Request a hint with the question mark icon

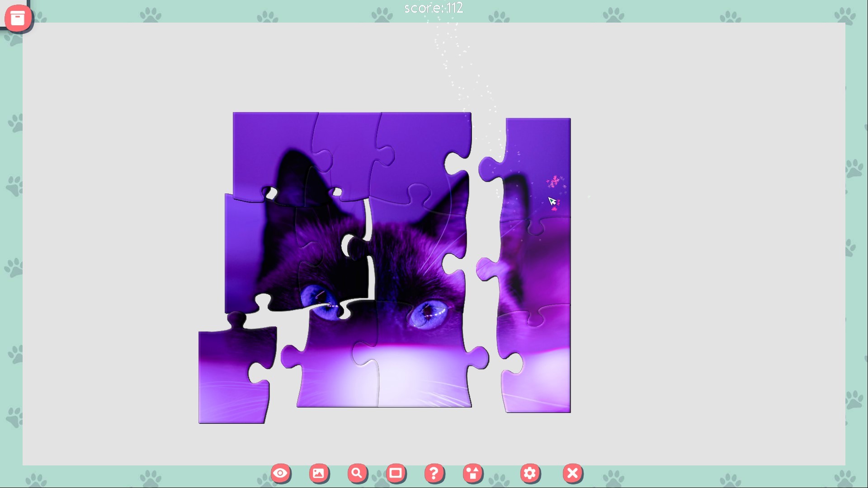click(434, 473)
